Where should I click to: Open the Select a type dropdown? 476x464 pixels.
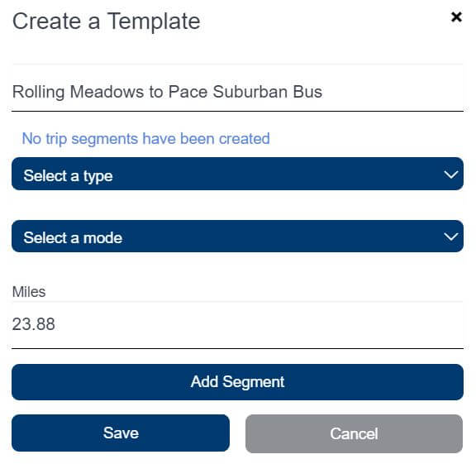(237, 174)
